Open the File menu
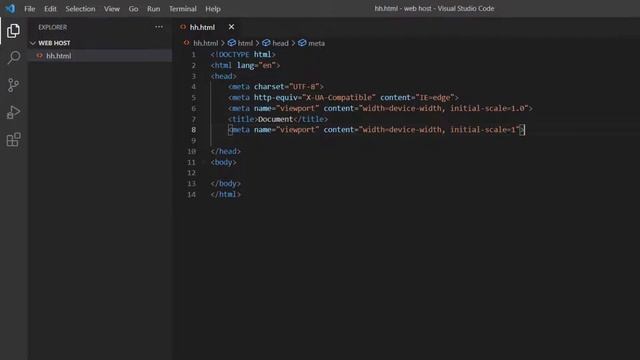The image size is (640, 360). coord(29,9)
